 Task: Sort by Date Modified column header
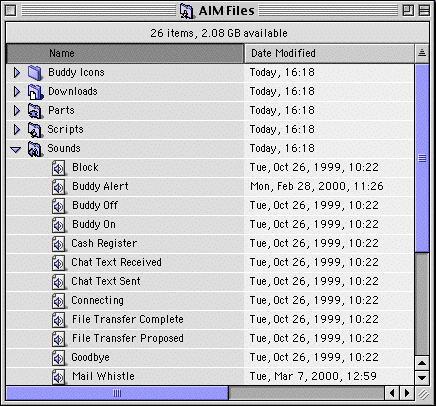pyautogui.click(x=329, y=53)
